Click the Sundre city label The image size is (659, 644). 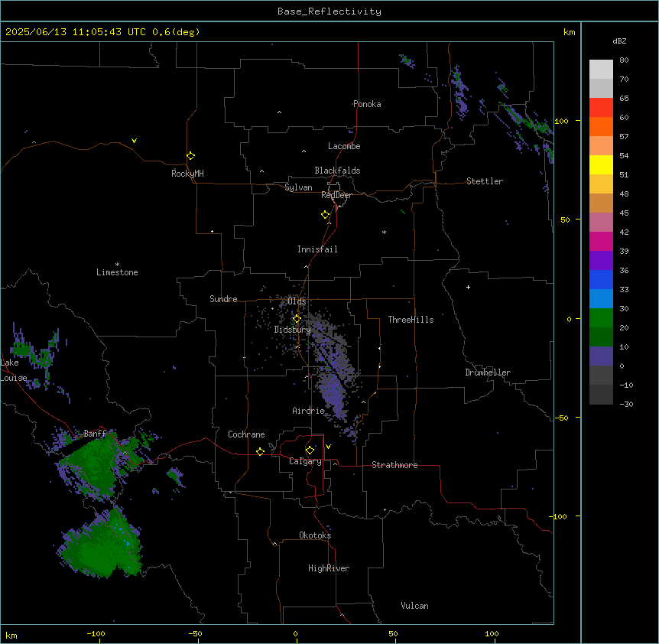tap(223, 299)
